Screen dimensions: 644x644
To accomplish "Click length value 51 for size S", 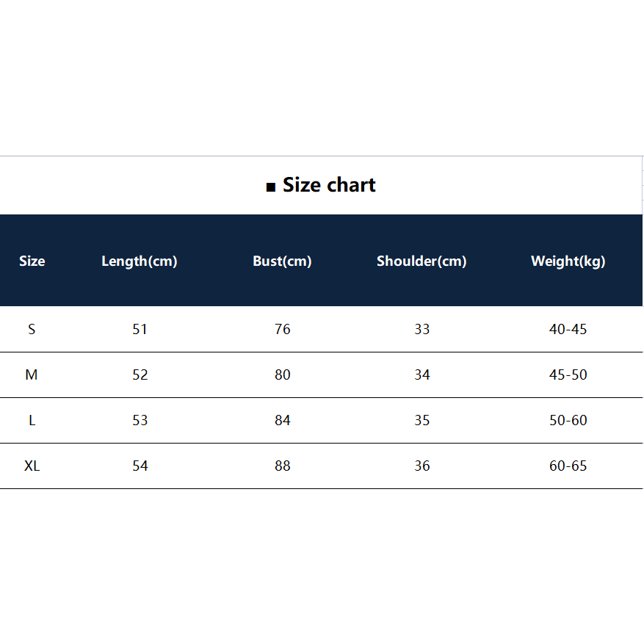I will 140,329.
